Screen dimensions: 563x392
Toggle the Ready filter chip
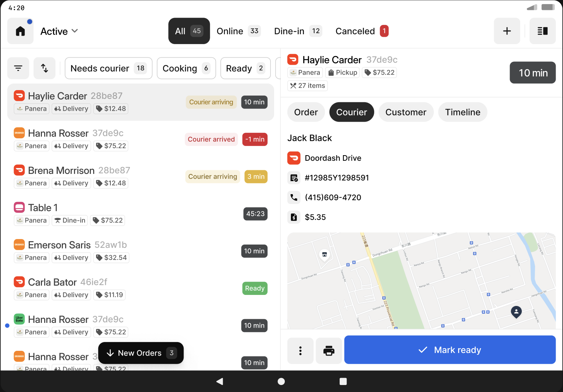click(245, 68)
